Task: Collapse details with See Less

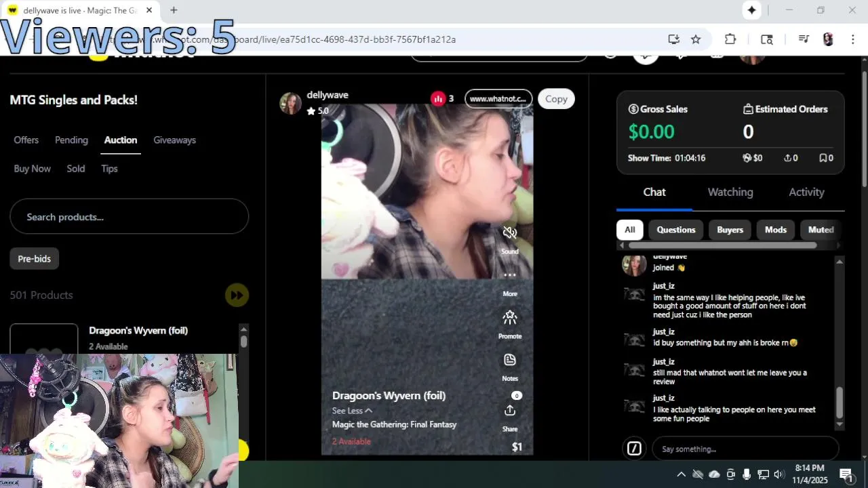Action: [352, 411]
